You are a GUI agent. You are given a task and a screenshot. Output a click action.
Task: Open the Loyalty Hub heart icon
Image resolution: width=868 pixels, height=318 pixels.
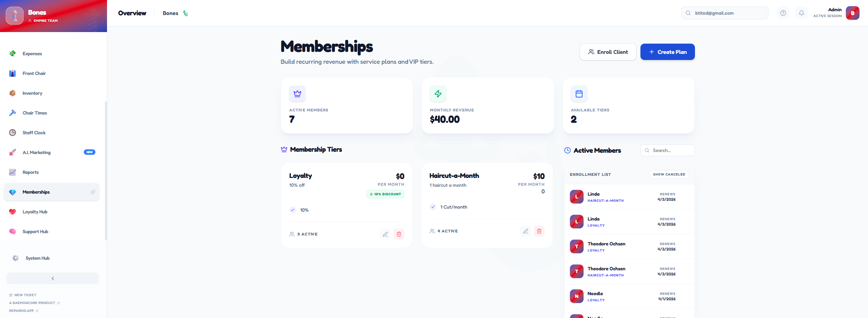pos(13,212)
